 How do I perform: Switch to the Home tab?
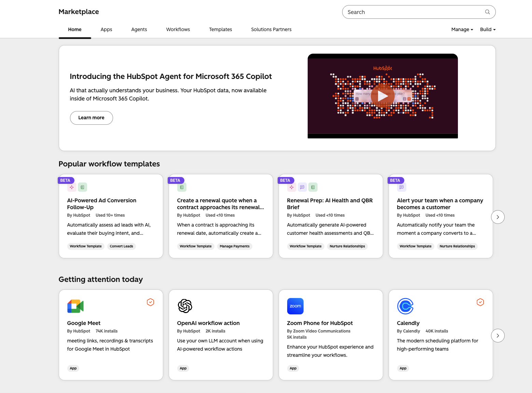coord(75,29)
